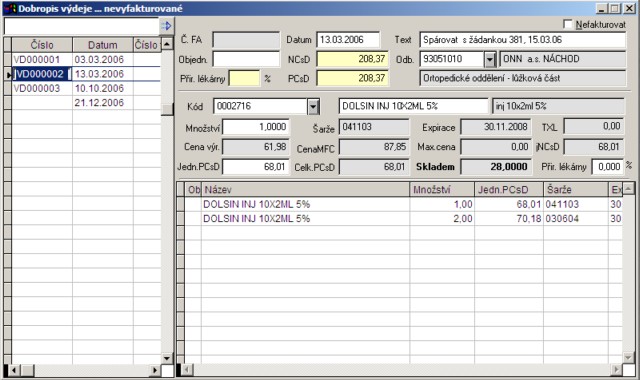Click the Ortopedické oddělení department field
Screen dimensions: 640x380
coord(522,78)
